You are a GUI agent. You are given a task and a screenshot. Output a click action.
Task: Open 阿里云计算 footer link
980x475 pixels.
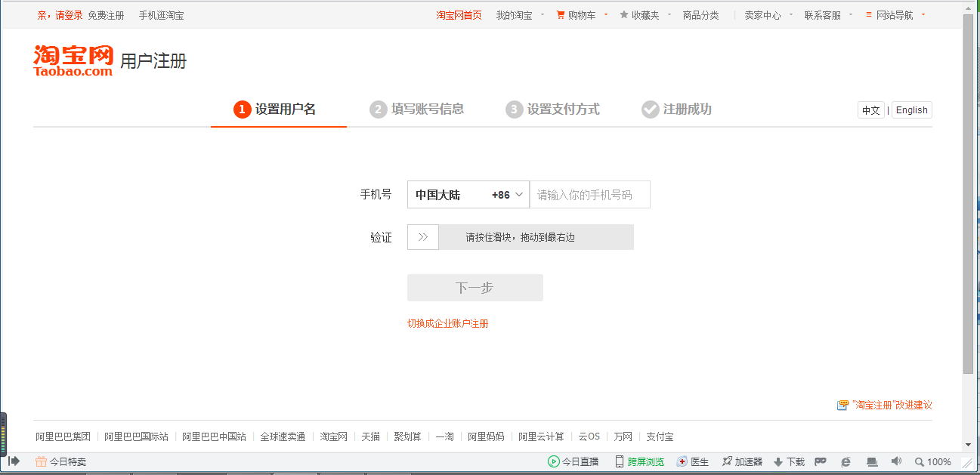coord(541,436)
